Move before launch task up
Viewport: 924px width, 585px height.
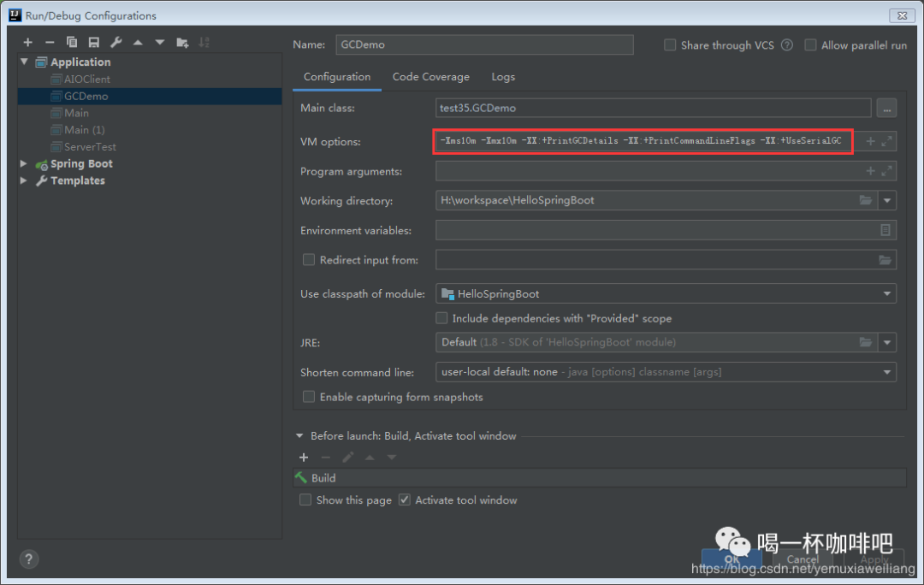370,458
